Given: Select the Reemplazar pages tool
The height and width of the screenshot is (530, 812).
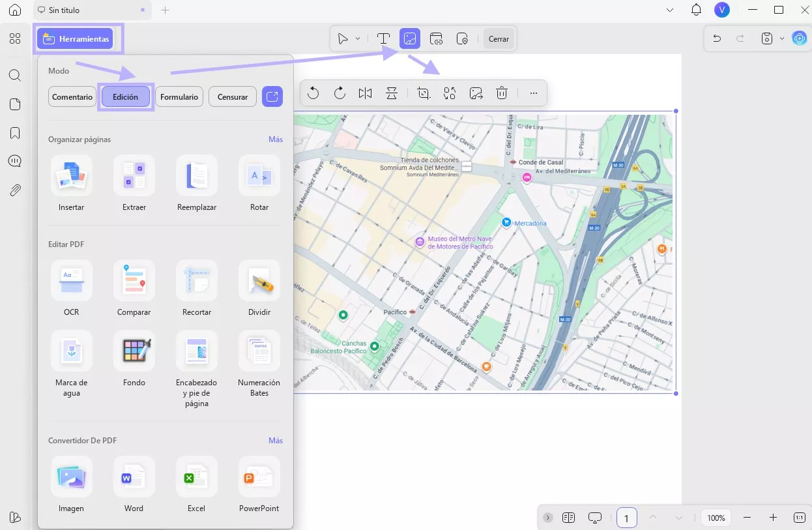Looking at the screenshot, I should coord(196,184).
